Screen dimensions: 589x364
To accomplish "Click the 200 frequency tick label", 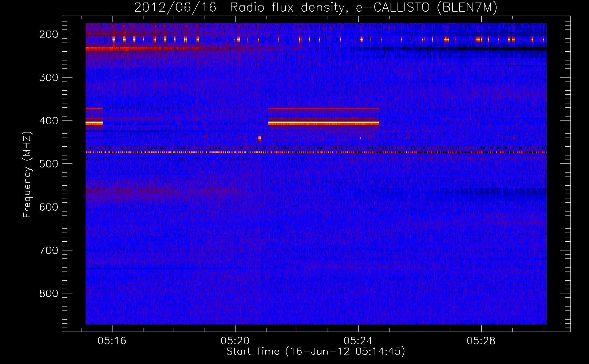I will [49, 34].
